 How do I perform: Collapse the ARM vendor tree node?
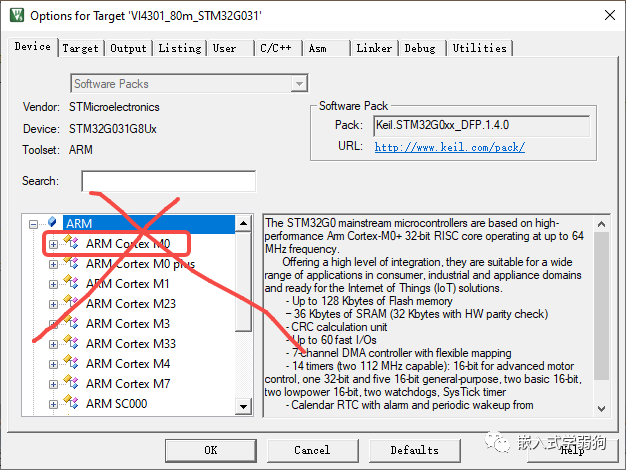(34, 224)
